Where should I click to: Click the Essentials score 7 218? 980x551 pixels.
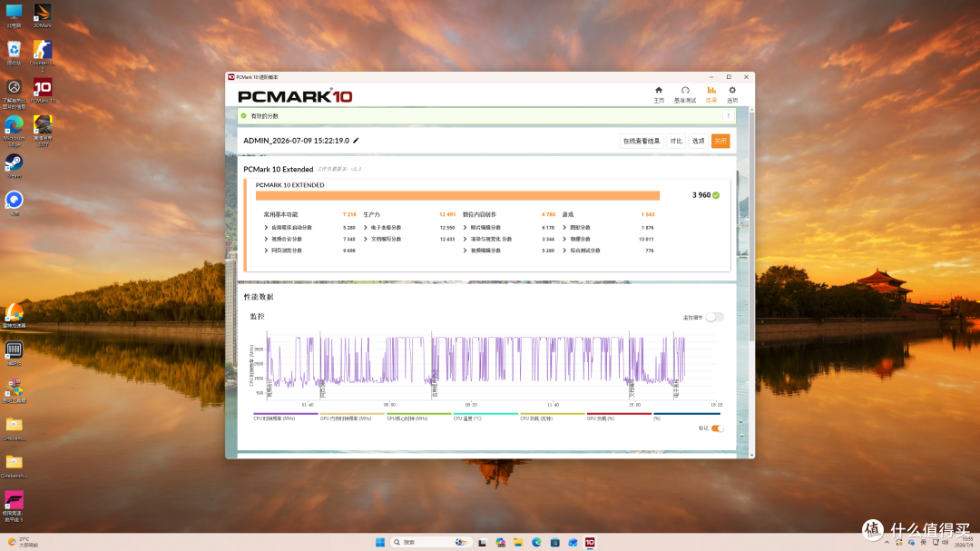point(349,214)
